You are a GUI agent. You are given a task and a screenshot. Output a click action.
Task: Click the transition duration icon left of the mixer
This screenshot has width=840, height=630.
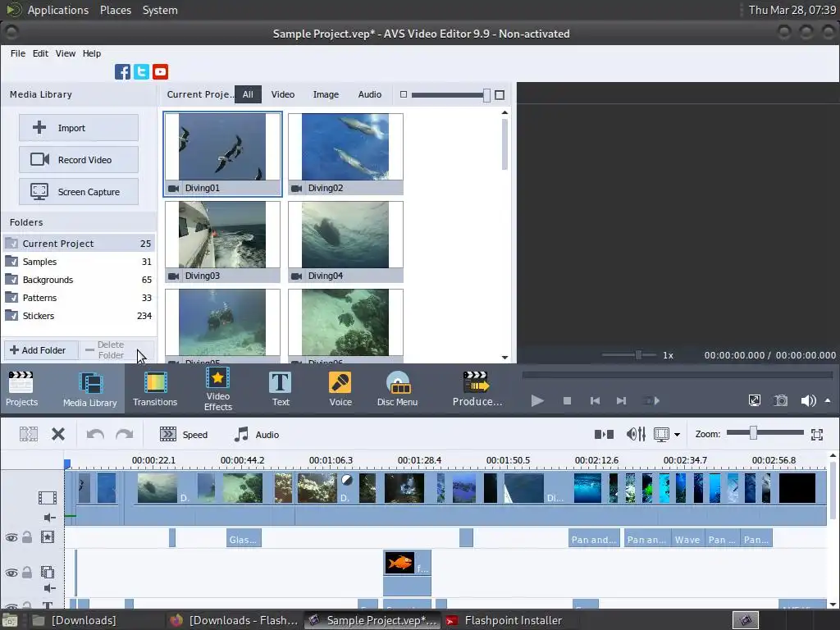pos(604,434)
